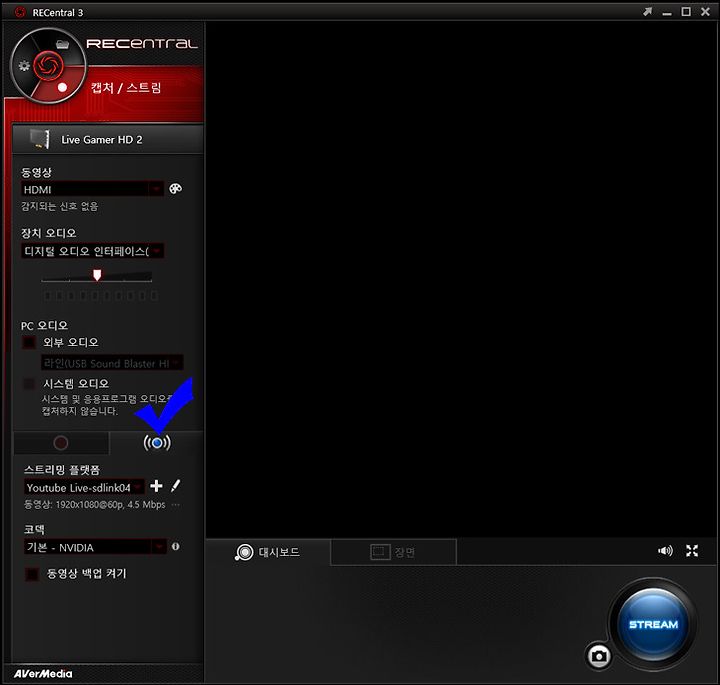The image size is (720, 685).
Task: Take a snapshot with the camera icon
Action: (x=599, y=656)
